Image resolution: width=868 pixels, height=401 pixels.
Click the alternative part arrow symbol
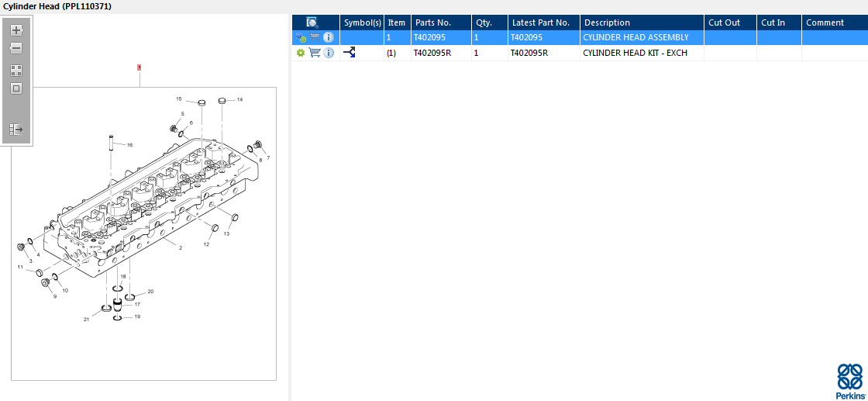pos(350,53)
